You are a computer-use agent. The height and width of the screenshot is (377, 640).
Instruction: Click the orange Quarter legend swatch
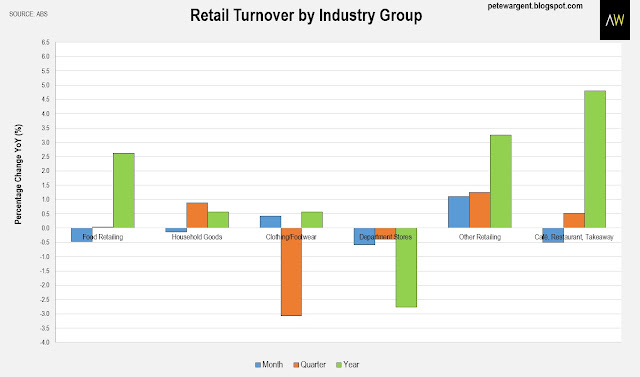point(296,365)
